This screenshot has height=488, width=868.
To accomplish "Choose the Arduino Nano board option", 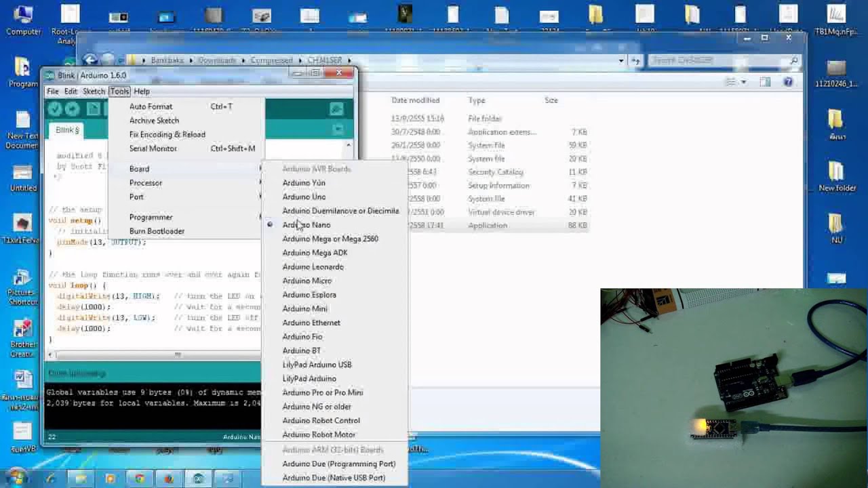I will [x=307, y=225].
